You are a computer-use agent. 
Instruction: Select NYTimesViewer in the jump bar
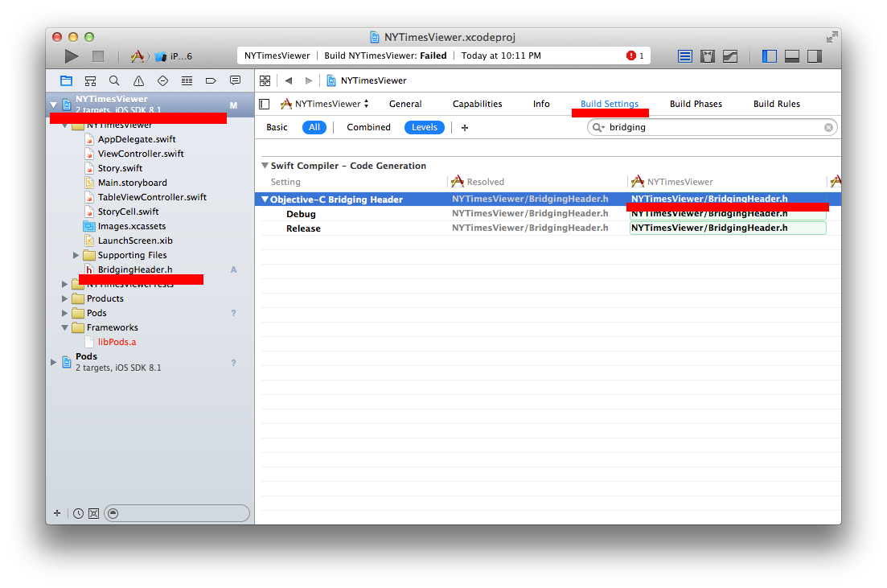click(367, 80)
